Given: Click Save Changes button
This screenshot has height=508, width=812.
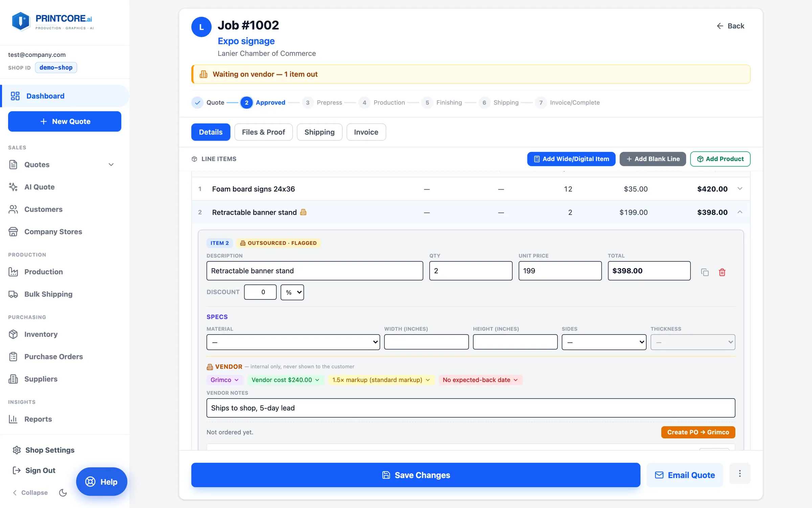Looking at the screenshot, I should (416, 475).
